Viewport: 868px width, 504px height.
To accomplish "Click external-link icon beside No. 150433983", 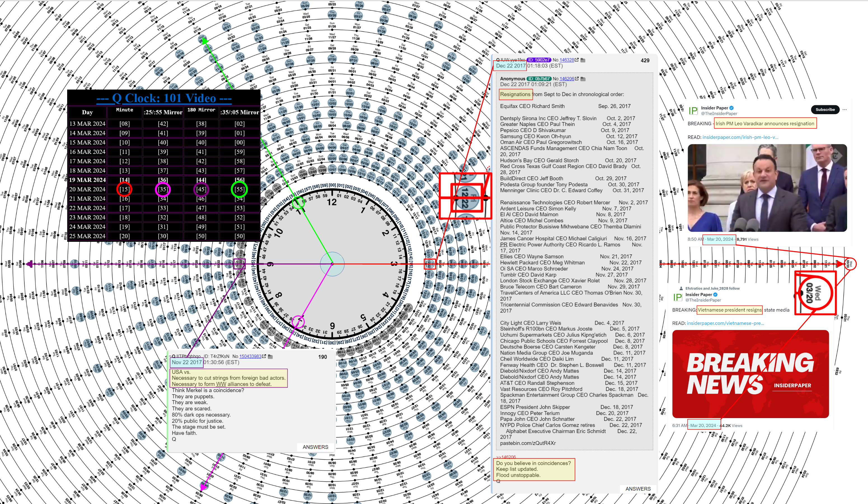I will pos(264,356).
